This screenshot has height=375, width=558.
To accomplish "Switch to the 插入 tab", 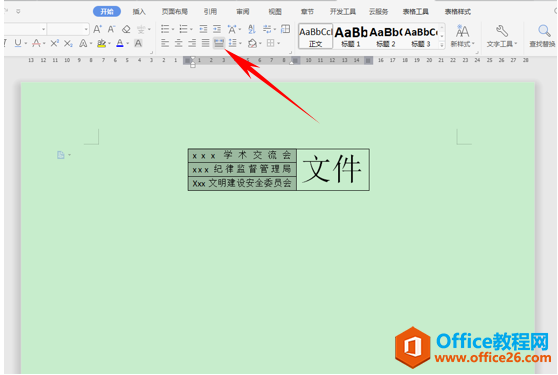I will click(139, 12).
